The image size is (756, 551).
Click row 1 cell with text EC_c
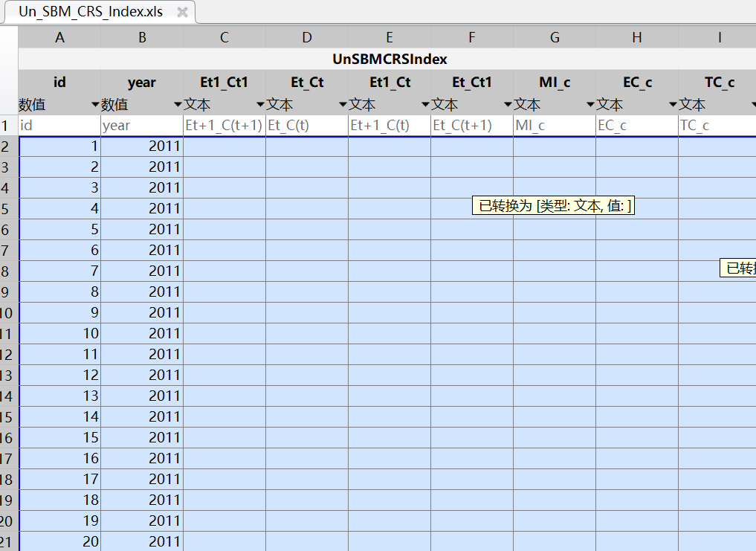637,126
